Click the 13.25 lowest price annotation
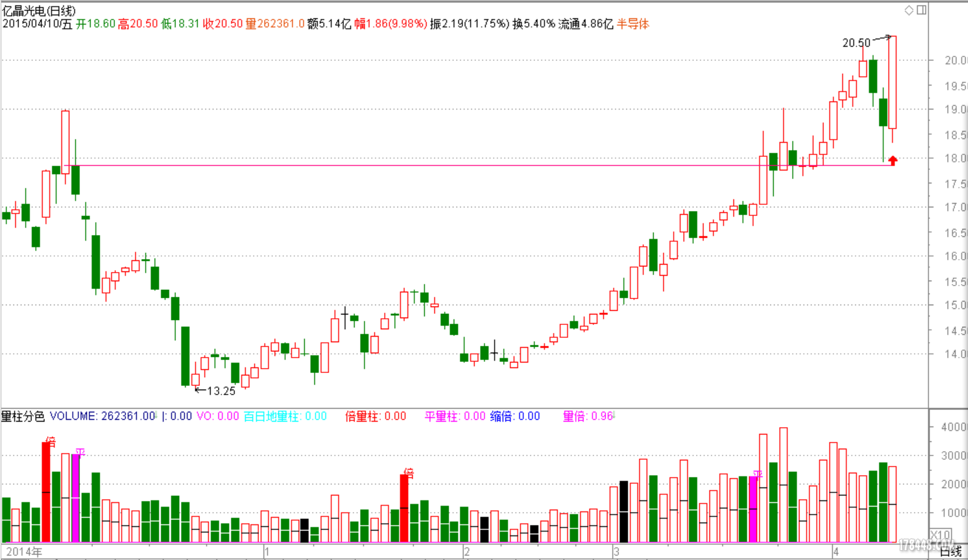968x560 pixels. (221, 391)
